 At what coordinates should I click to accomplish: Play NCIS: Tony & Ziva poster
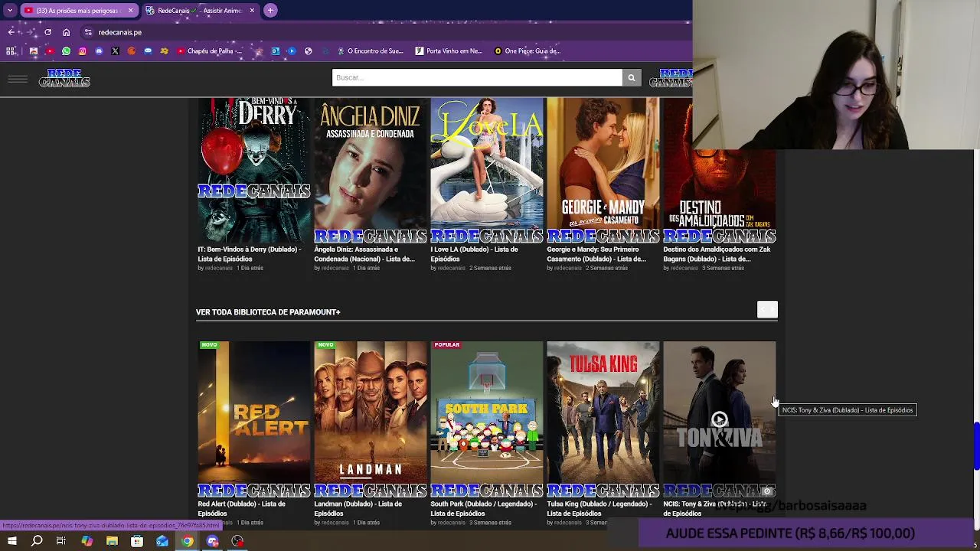(x=720, y=419)
